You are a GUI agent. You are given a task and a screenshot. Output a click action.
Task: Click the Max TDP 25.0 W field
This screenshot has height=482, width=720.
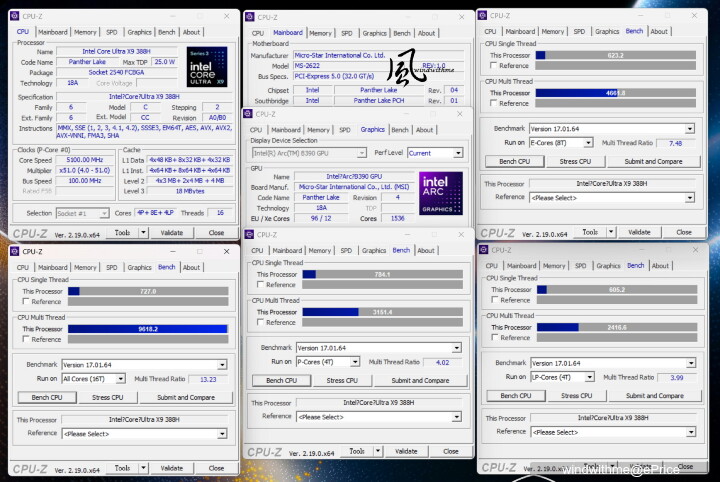tap(164, 62)
